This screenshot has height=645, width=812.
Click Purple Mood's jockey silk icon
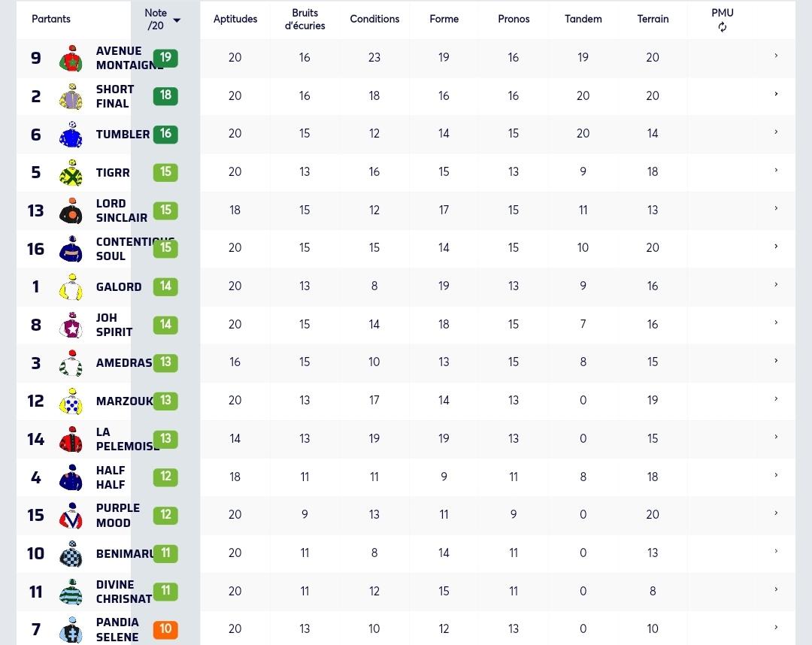pyautogui.click(x=71, y=516)
